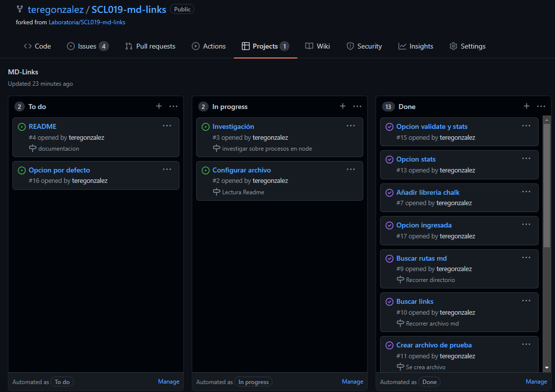View the Insights tab
The height and width of the screenshot is (392, 555).
[416, 46]
